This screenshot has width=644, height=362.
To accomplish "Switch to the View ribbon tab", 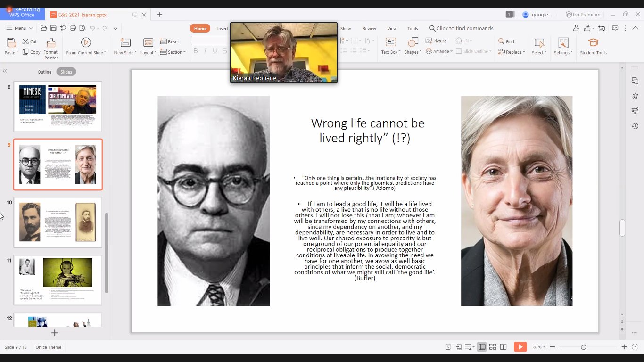I will (392, 29).
